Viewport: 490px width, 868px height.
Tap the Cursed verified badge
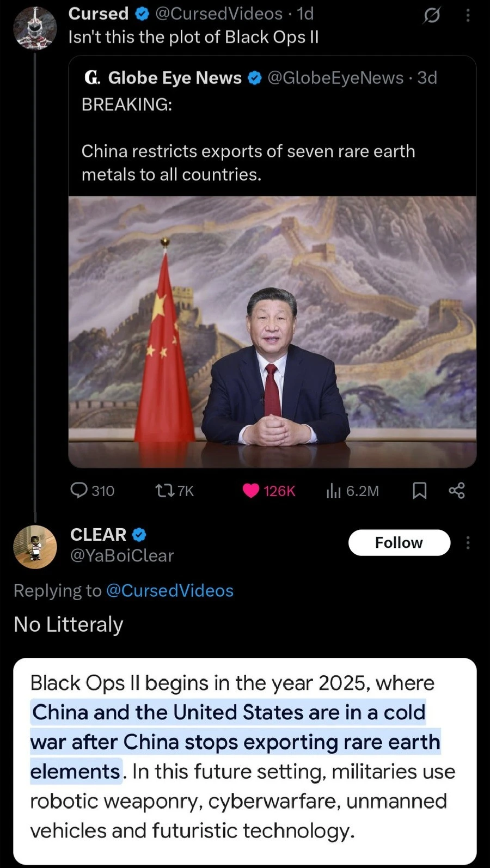tap(142, 14)
